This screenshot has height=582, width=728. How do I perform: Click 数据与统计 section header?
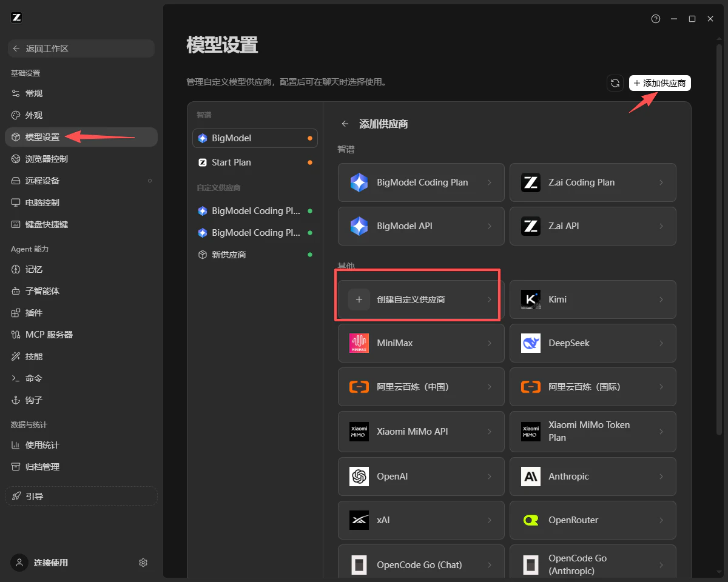point(29,425)
